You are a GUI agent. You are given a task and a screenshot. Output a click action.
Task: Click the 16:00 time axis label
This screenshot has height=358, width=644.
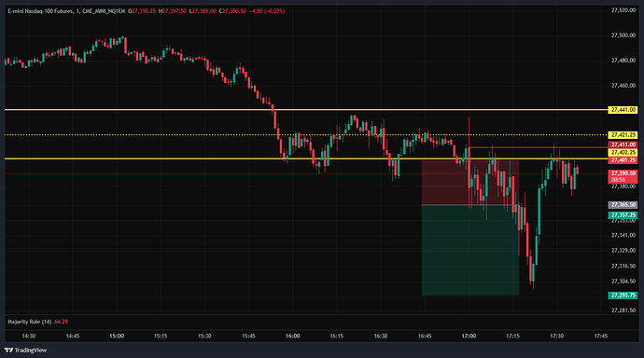[292, 337]
